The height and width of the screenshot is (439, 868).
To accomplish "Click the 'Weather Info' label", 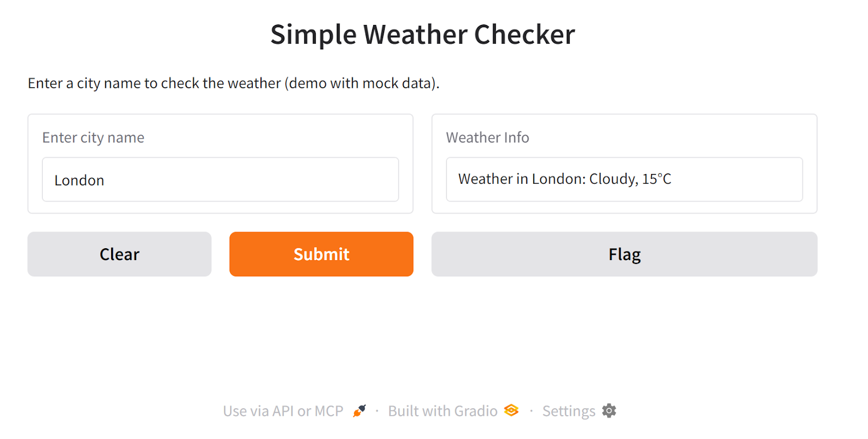I will coord(488,138).
